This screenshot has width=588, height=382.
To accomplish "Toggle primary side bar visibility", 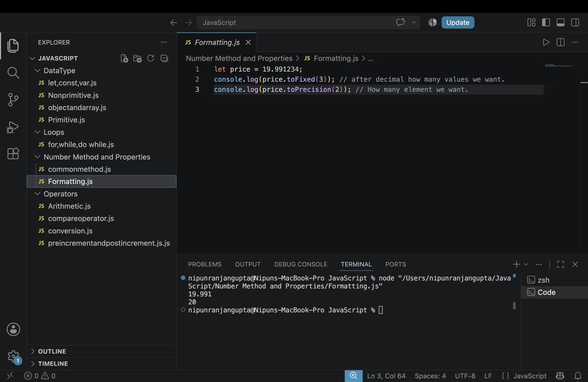I will tap(546, 23).
